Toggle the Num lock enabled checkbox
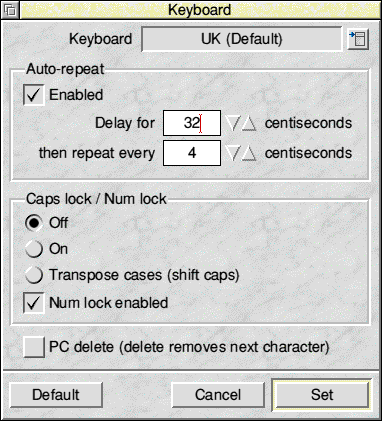The height and width of the screenshot is (421, 382). (34, 303)
